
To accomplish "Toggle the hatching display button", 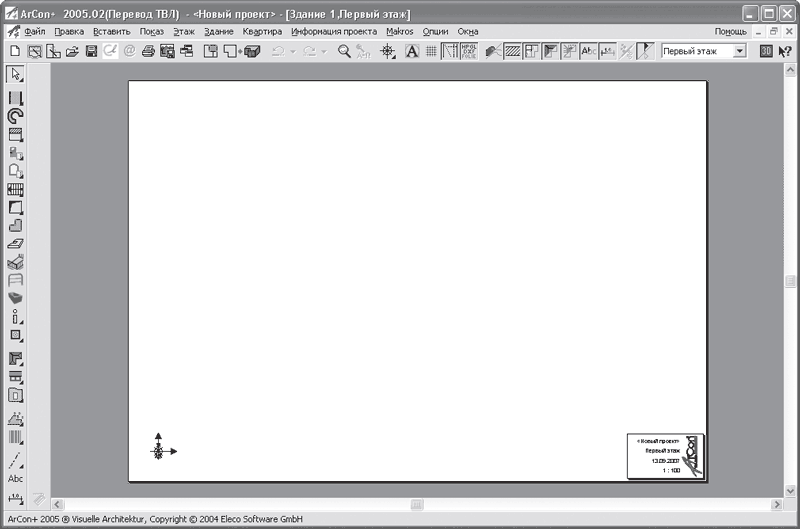I will point(512,51).
